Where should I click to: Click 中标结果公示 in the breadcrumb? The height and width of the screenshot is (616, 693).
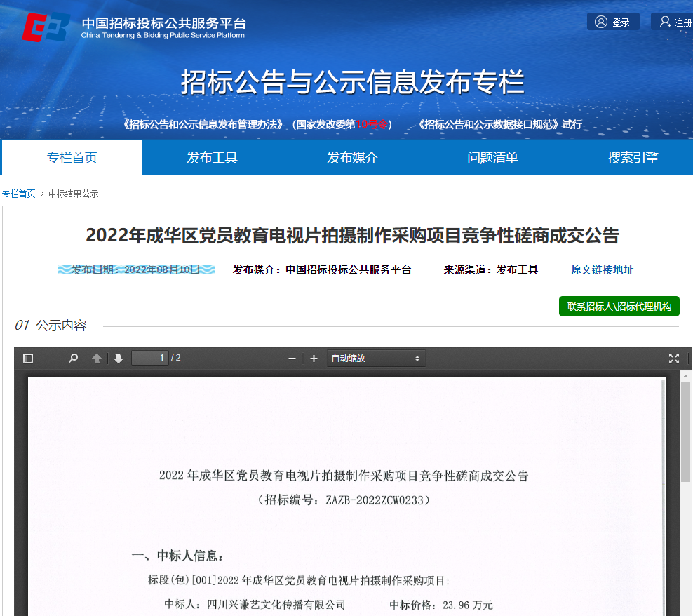coord(74,194)
